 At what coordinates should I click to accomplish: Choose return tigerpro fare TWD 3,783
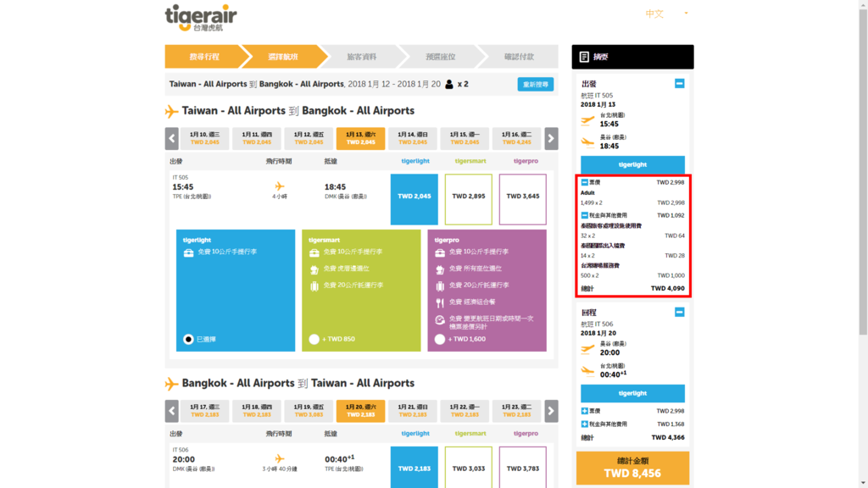click(522, 468)
